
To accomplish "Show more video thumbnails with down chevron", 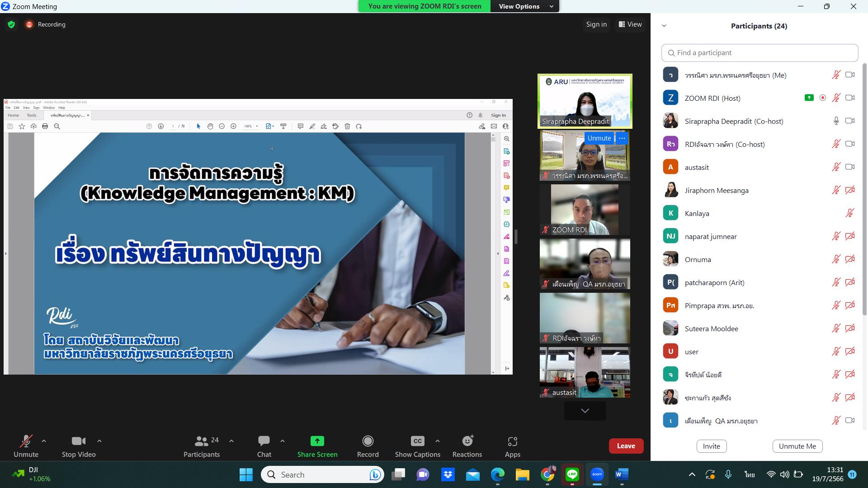I will [585, 411].
